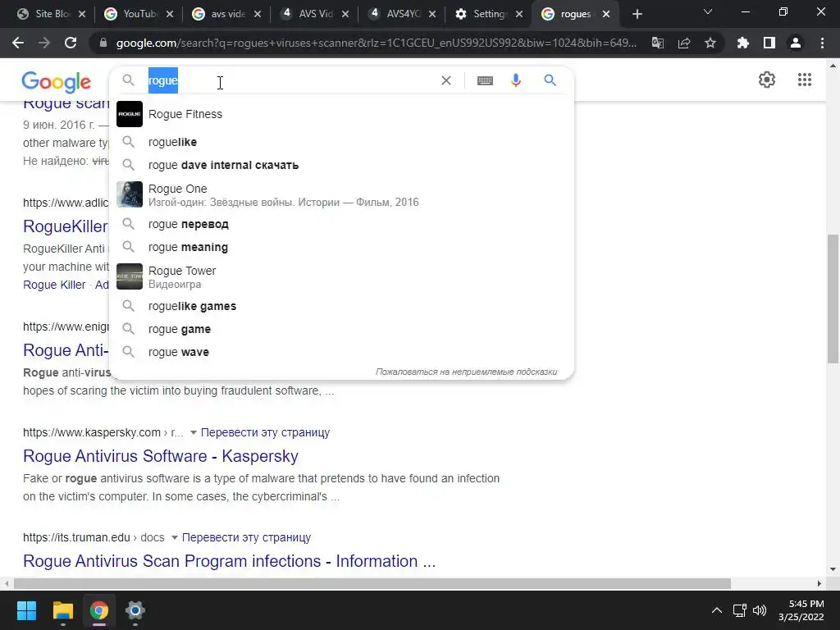This screenshot has width=840, height=630.
Task: Select roguelike suggestion
Action: [x=341, y=142]
